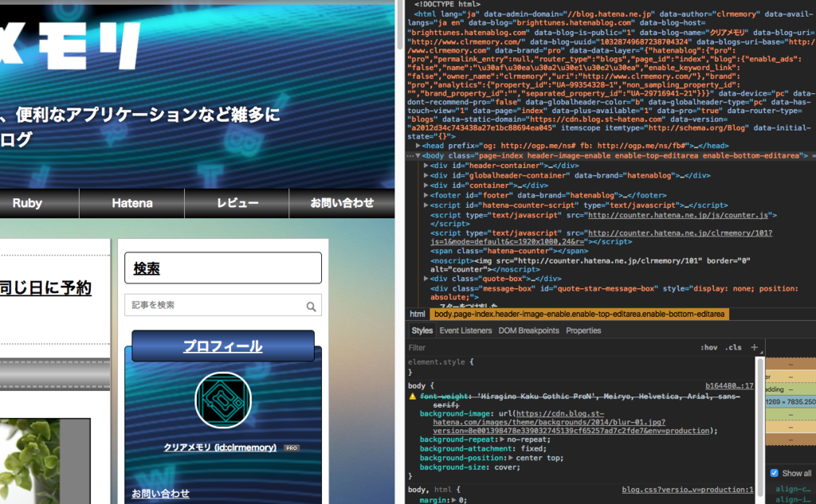Select the body.page-index breadcrumb item
This screenshot has width=816, height=504.
579,315
